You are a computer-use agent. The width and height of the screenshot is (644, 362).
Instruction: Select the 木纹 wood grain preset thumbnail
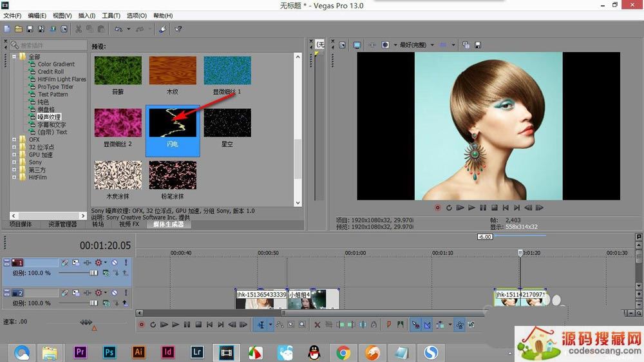[x=173, y=71]
